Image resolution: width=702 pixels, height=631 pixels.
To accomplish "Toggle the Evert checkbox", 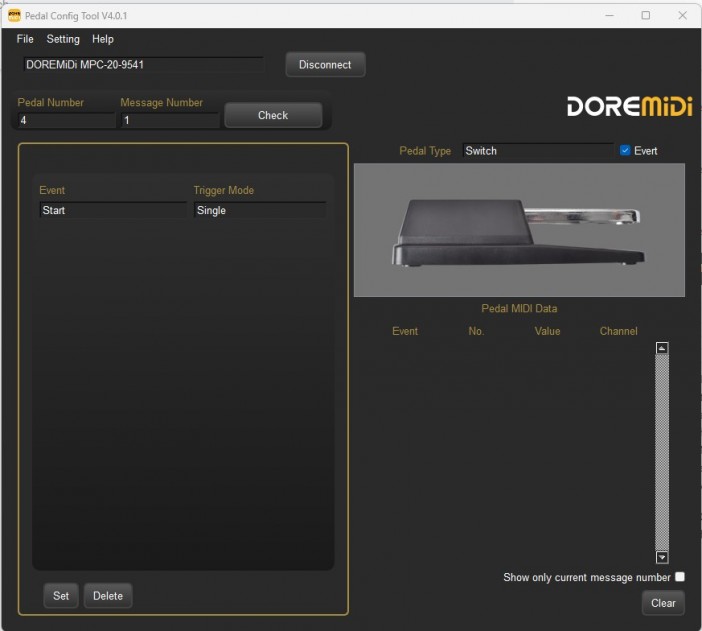I will click(625, 150).
